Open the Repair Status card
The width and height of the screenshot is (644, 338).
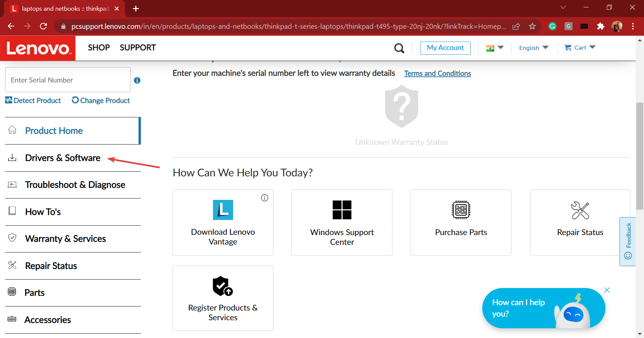(x=580, y=222)
